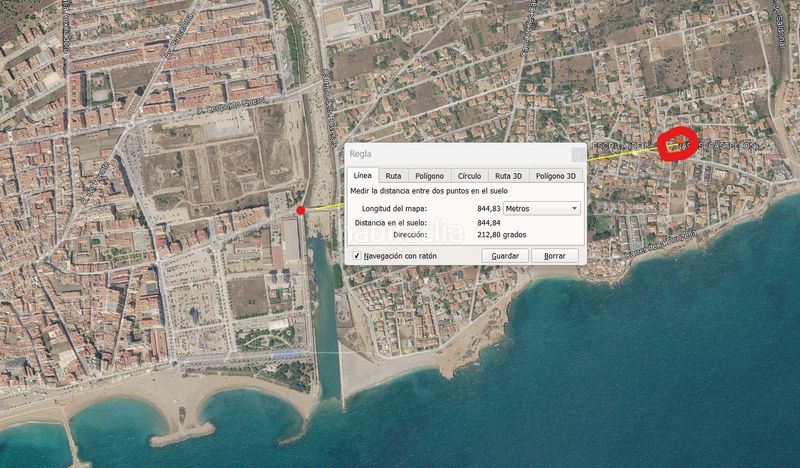Viewport: 800px width, 468px height.
Task: Click the Dirección value 212,80 grados
Action: click(501, 234)
